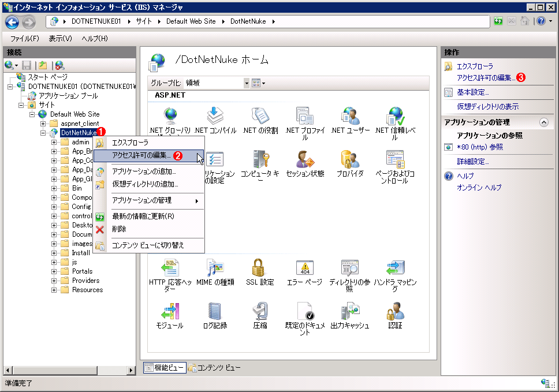Screen dimensions: 559x392
Task: Open アプリケーションの管理 submenu in context menu
Action: [148, 201]
